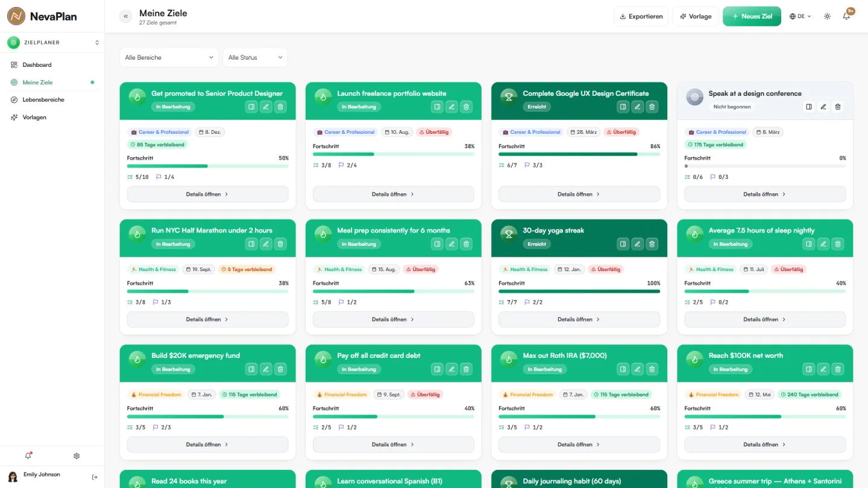
Task: Open the settings gear in the sidebar footer
Action: click(77, 456)
